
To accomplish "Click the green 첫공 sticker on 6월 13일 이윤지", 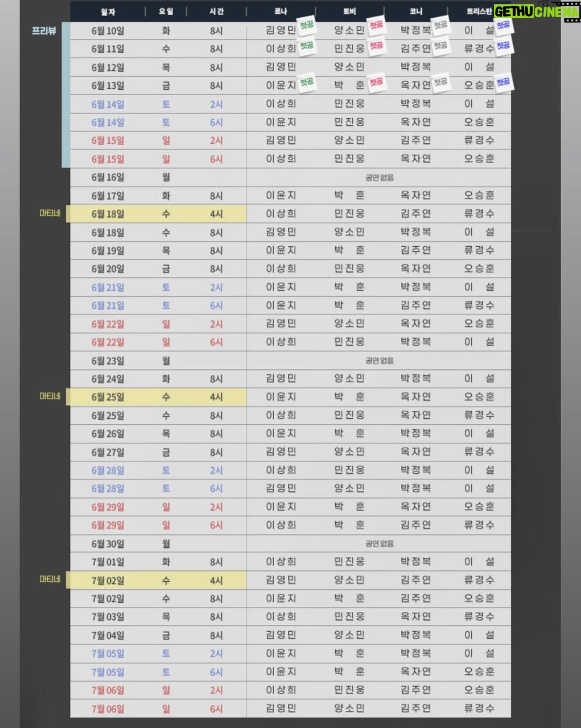I will [307, 82].
